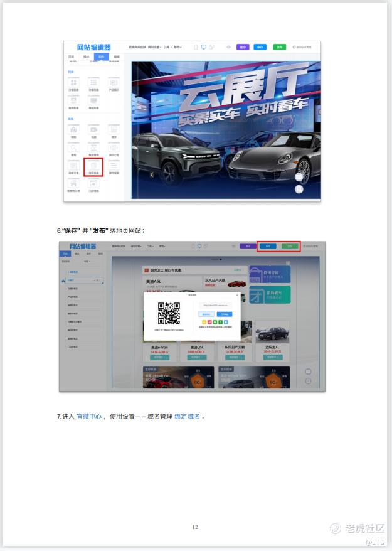Click the green 发布 button in the red box
Screen dimensions: 392x551
tap(288, 247)
